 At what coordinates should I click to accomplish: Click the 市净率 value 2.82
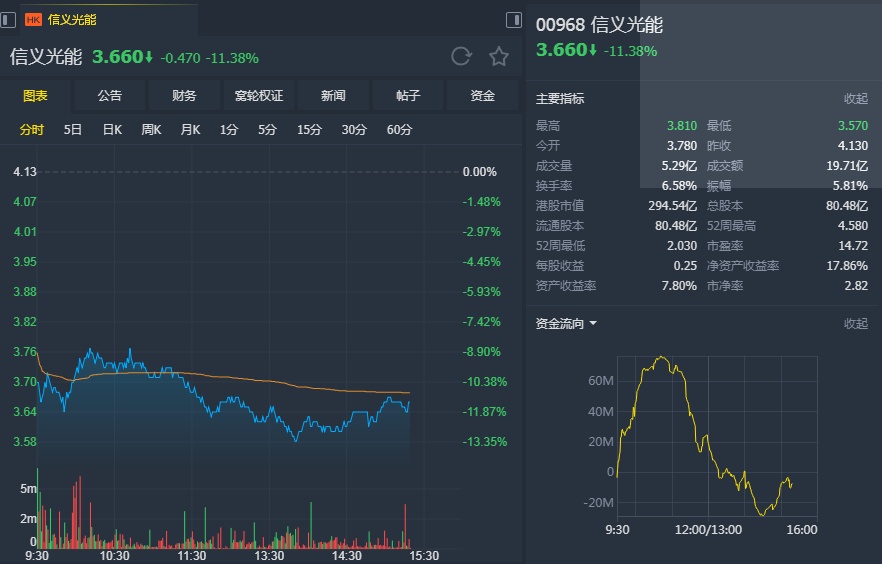856,286
